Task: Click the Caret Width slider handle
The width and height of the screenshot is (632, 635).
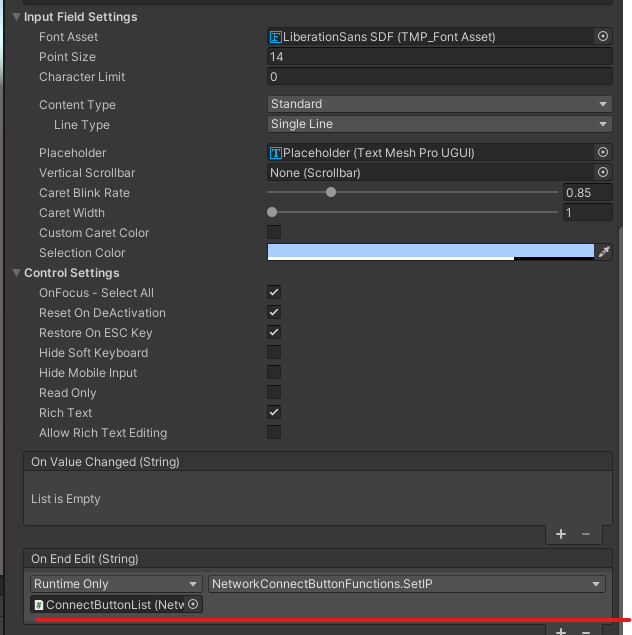Action: tap(272, 212)
